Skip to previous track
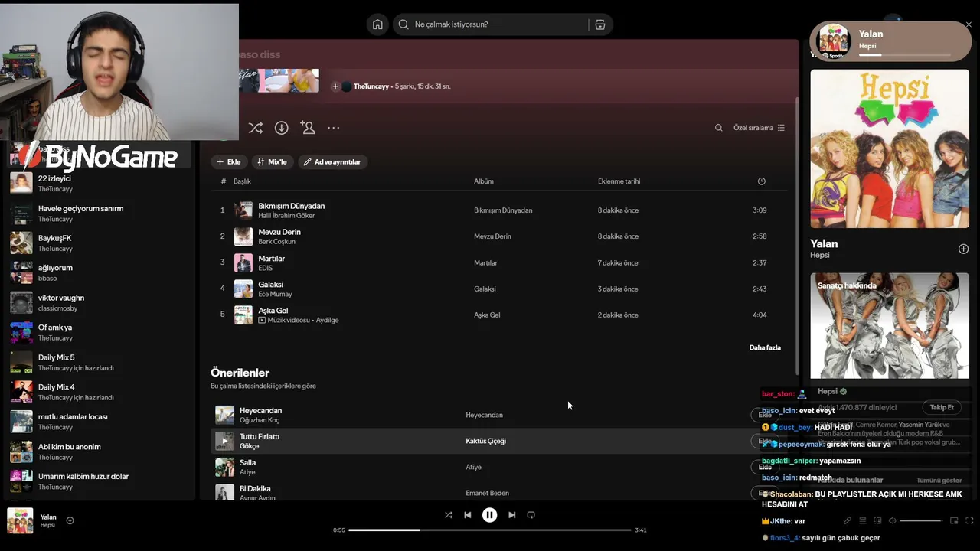Viewport: 980px width, 551px height. 468,515
